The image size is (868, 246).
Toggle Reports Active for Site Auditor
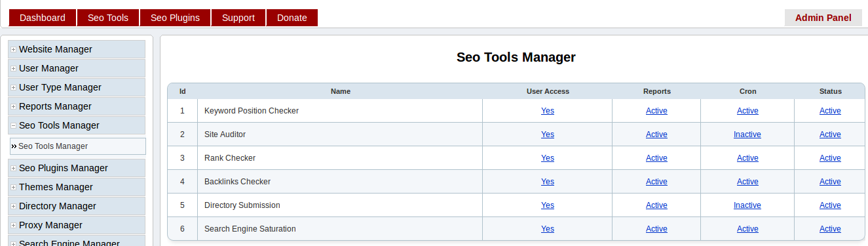point(656,134)
